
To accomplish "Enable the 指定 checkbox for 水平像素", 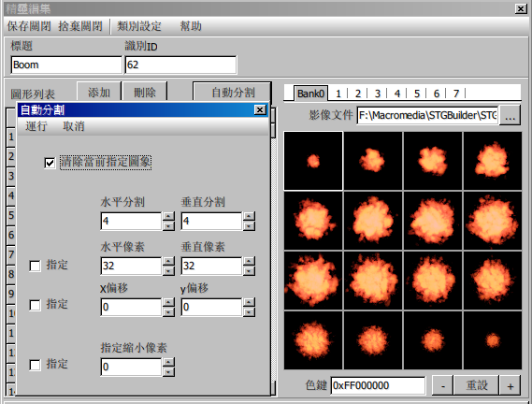I will [35, 266].
